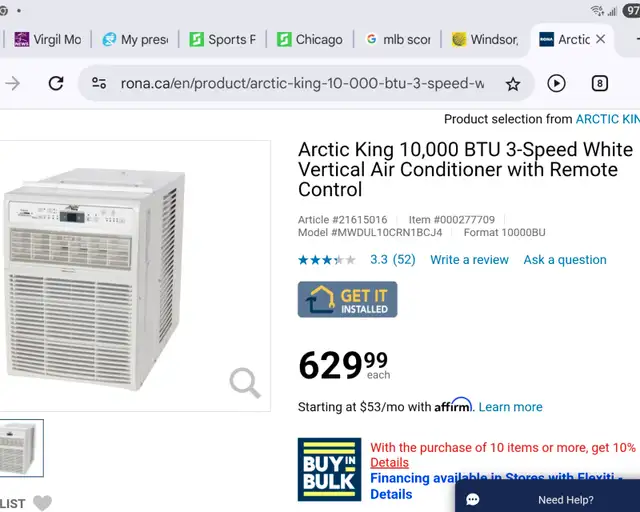Image resolution: width=640 pixels, height=512 pixels.
Task: Switch to the Virgil Mo tab
Action: pyautogui.click(x=47, y=40)
